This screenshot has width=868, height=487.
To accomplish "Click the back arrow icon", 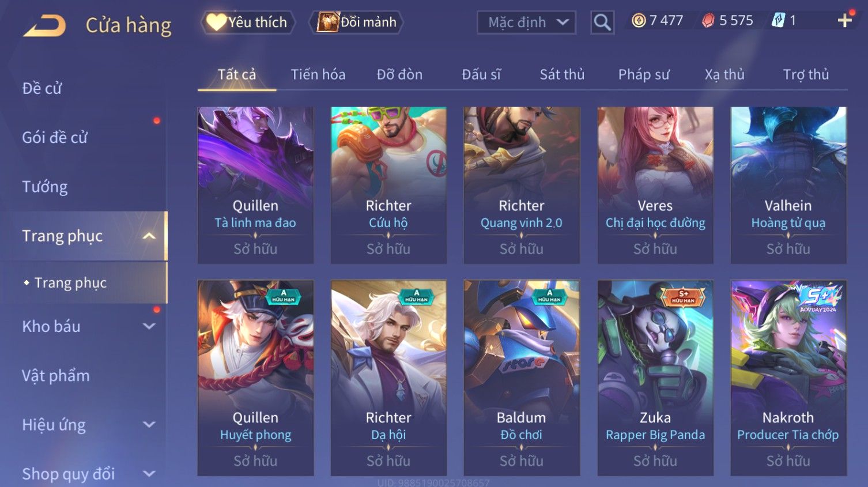I will coord(44,26).
